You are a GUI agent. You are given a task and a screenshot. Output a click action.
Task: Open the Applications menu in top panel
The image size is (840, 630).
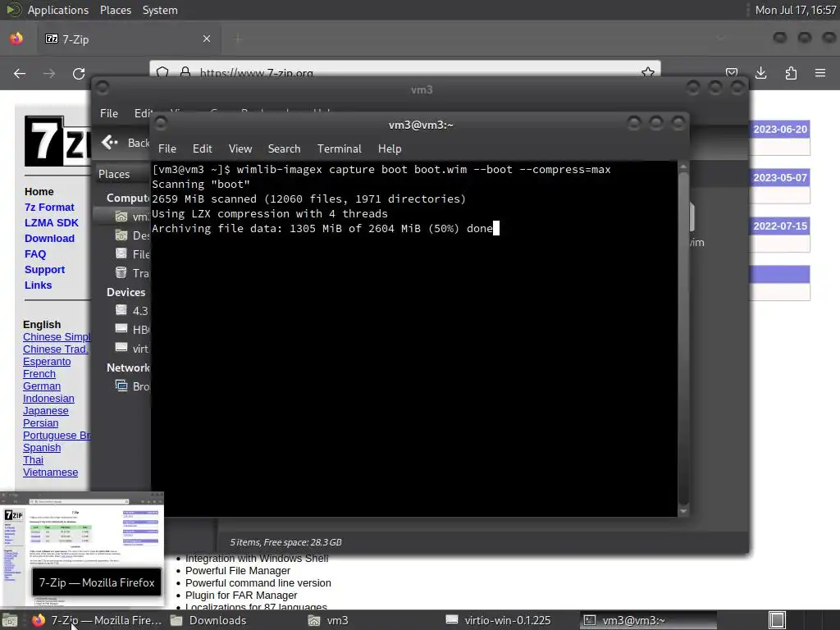click(x=58, y=10)
